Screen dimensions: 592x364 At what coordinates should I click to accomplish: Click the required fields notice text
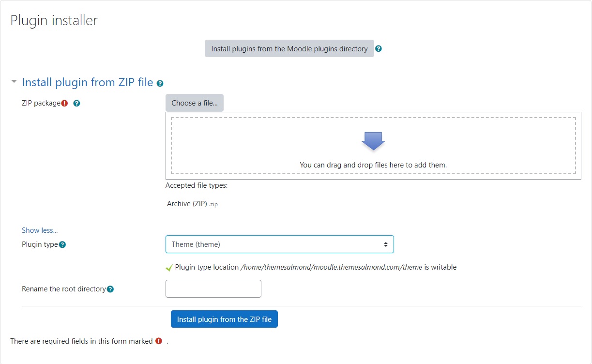click(81, 341)
